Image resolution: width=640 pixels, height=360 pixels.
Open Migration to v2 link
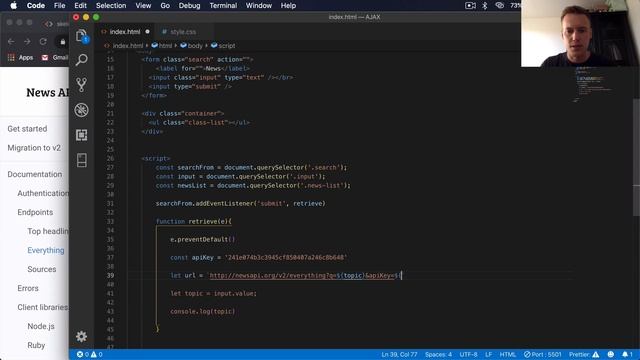tap(34, 148)
